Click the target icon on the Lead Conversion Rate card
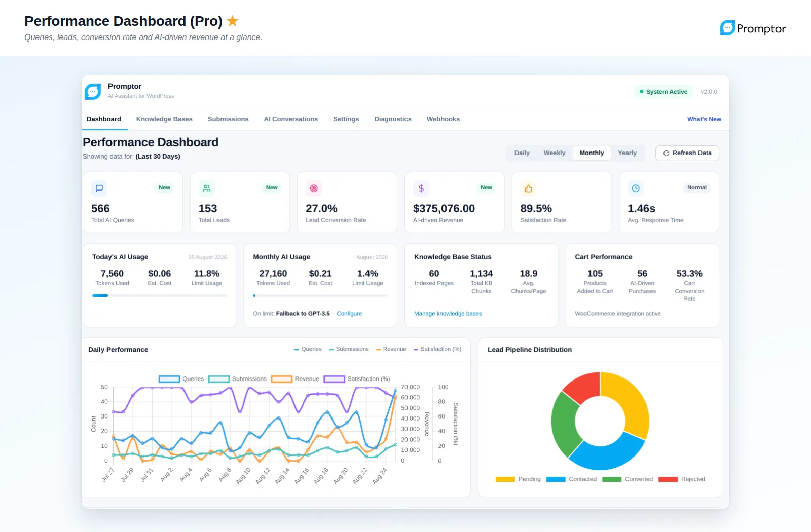The width and height of the screenshot is (811, 532). coord(314,188)
